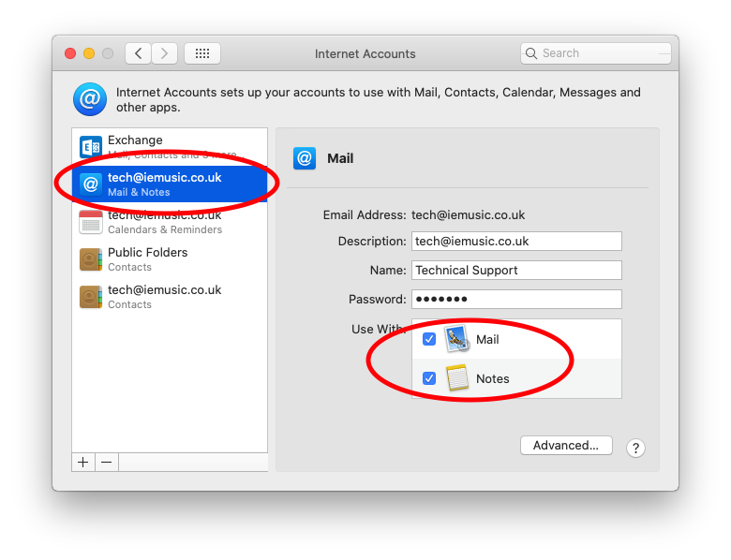Select the Exchange account row
731x560 pixels.
pyautogui.click(x=170, y=147)
